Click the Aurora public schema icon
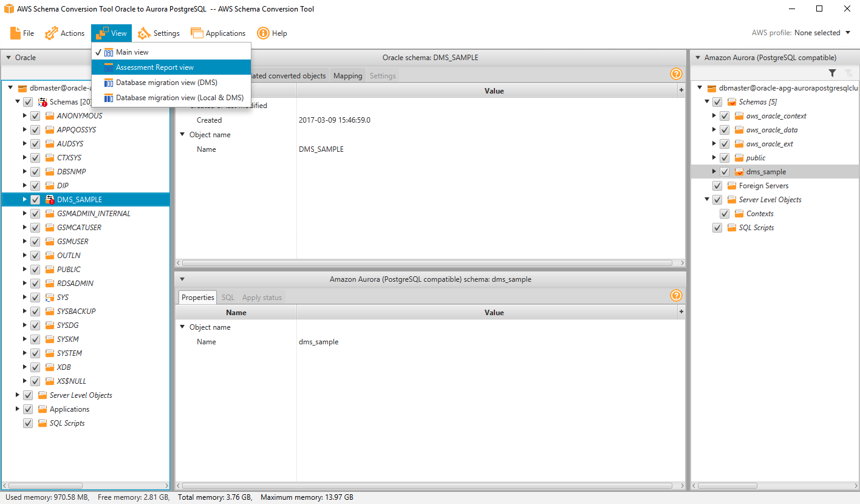This screenshot has height=504, width=860. (x=739, y=158)
